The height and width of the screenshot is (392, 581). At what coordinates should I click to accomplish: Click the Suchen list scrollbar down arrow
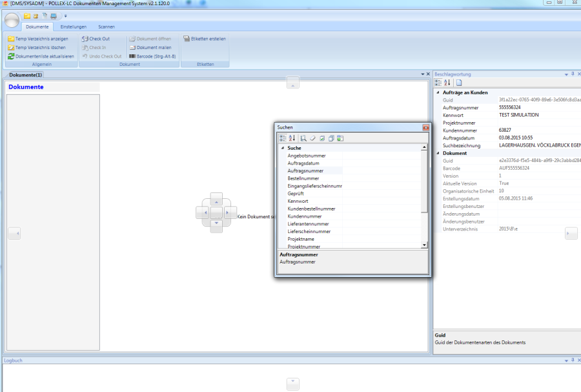[x=424, y=245]
